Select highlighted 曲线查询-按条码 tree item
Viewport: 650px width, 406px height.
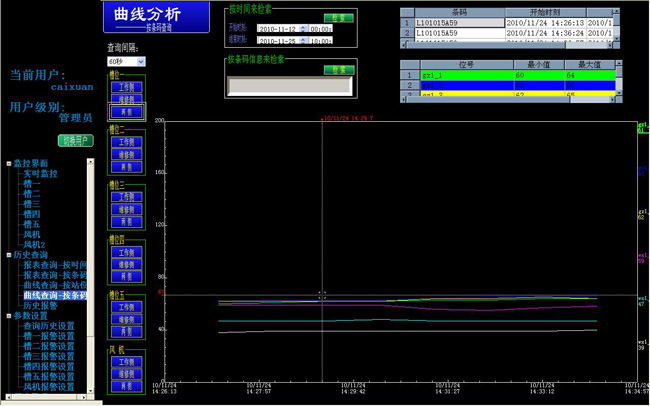pyautogui.click(x=55, y=296)
